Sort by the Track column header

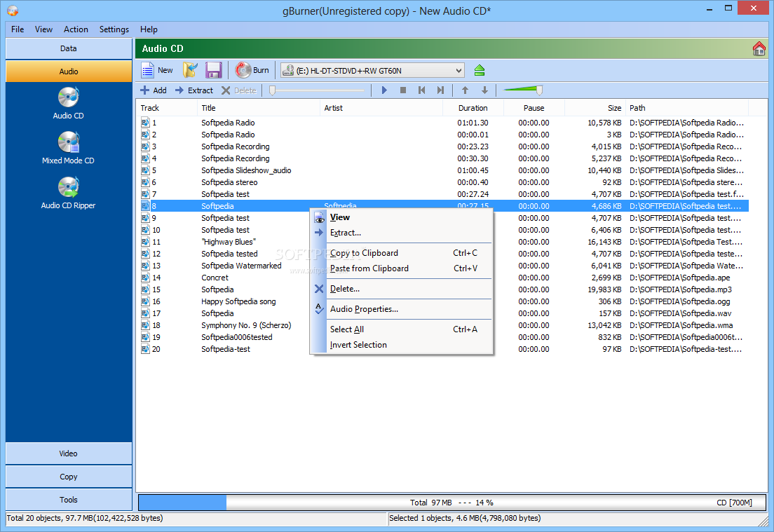point(166,108)
